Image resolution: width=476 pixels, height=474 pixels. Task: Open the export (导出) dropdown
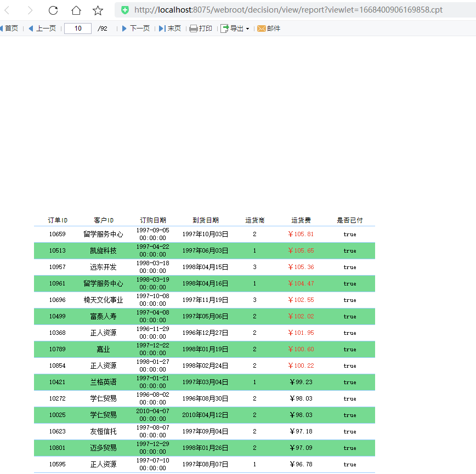[x=235, y=28]
